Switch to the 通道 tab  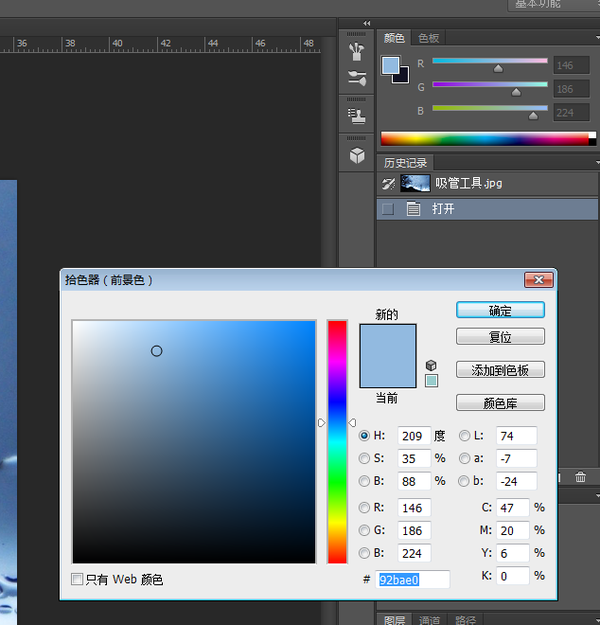point(429,620)
